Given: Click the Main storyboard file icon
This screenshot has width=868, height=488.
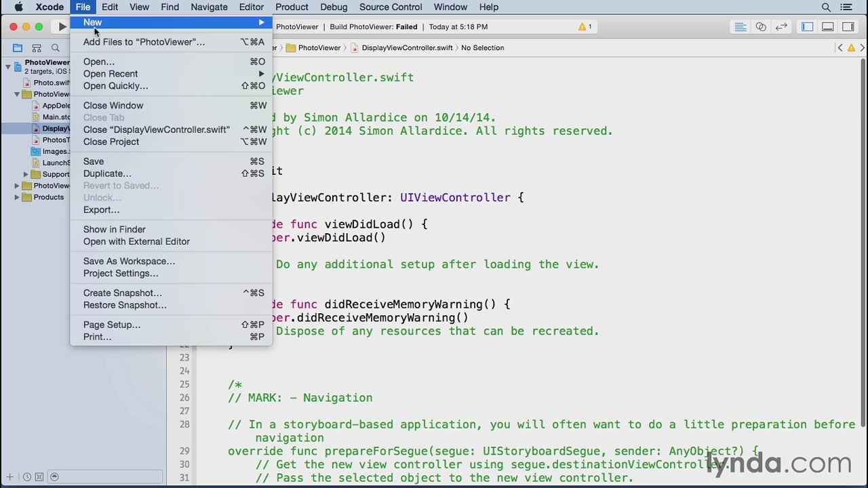Looking at the screenshot, I should pyautogui.click(x=37, y=117).
